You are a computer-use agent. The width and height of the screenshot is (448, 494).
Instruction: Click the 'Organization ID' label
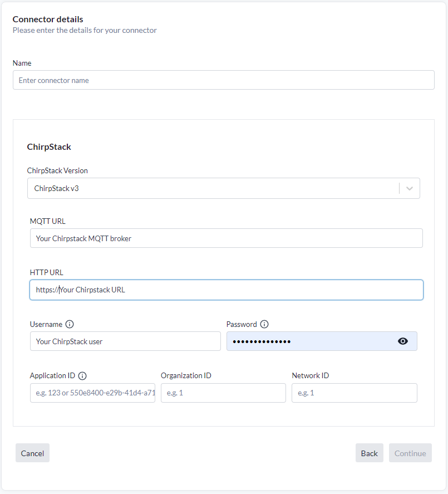186,375
